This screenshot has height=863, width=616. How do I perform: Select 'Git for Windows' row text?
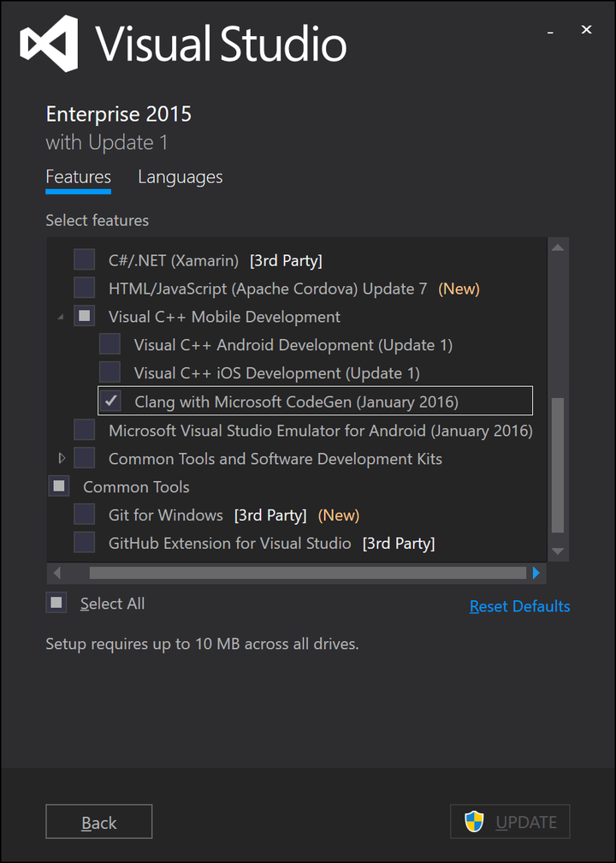(166, 515)
